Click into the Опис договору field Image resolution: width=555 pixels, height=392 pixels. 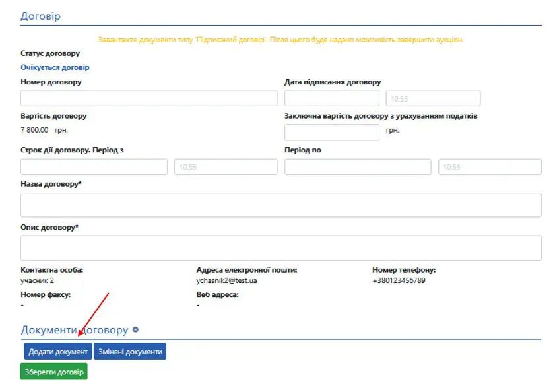280,248
